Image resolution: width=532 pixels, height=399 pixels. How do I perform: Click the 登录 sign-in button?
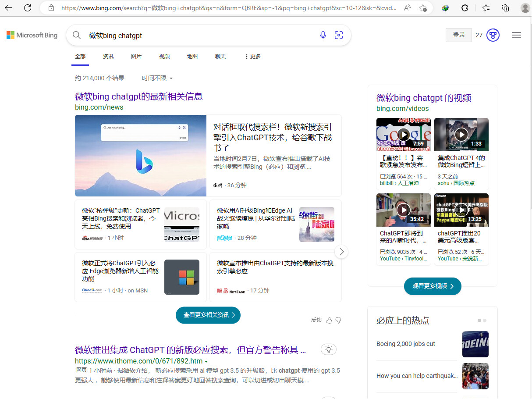tap(459, 35)
